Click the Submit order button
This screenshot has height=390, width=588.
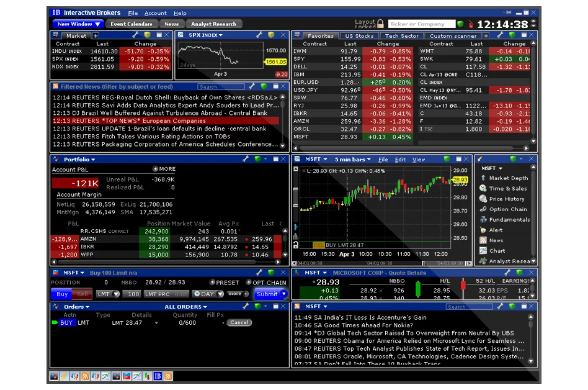[267, 294]
